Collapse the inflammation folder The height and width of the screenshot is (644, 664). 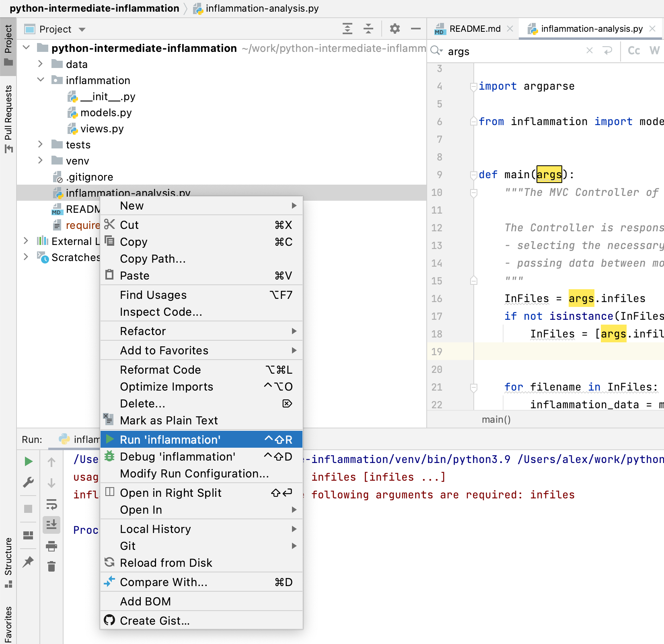[x=40, y=80]
